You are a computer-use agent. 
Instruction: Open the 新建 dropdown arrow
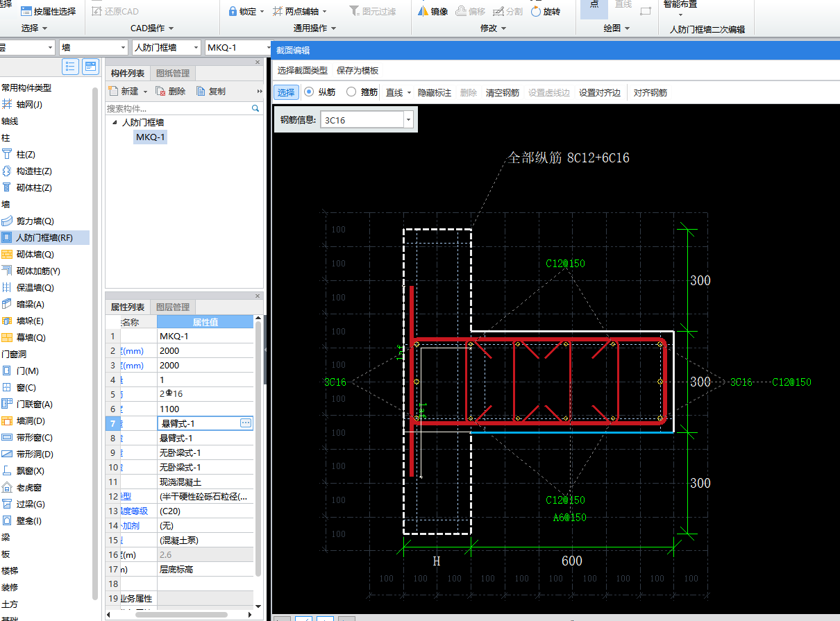pyautogui.click(x=145, y=92)
